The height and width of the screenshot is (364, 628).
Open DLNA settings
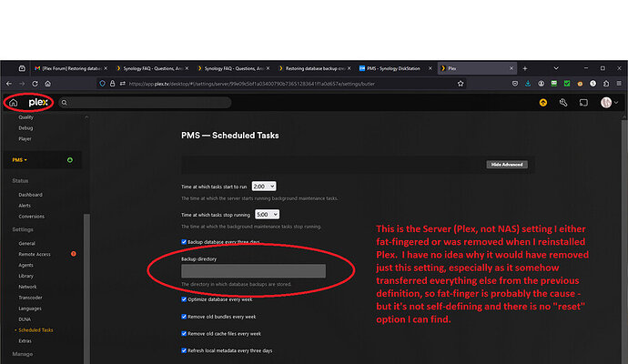[x=25, y=319]
